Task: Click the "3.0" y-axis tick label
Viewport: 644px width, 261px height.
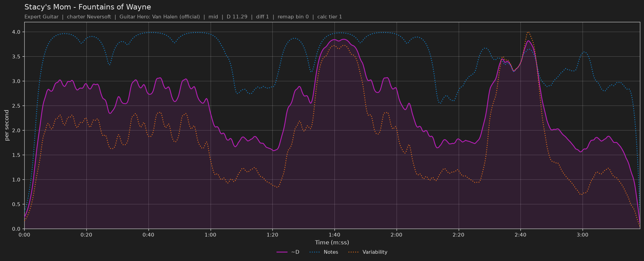Action: click(x=17, y=81)
